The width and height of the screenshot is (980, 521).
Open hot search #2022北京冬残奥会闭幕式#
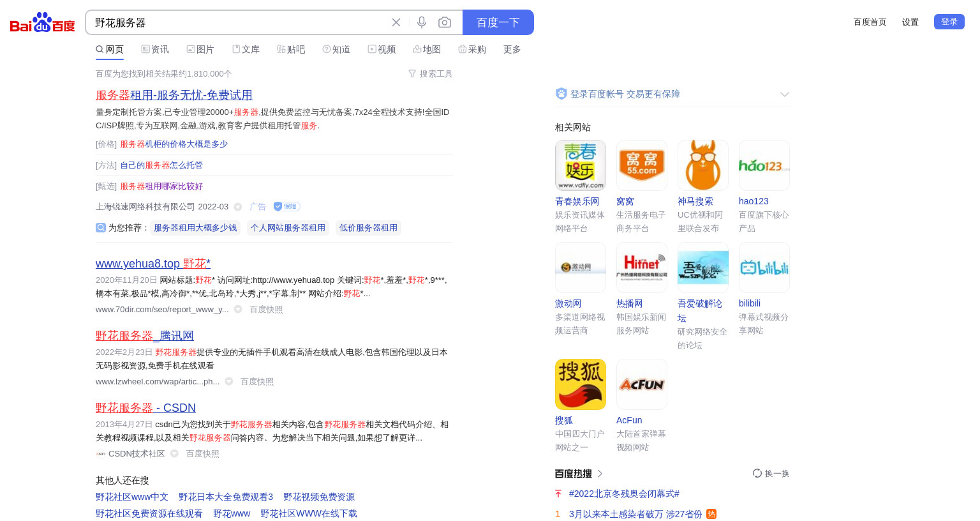tap(624, 494)
